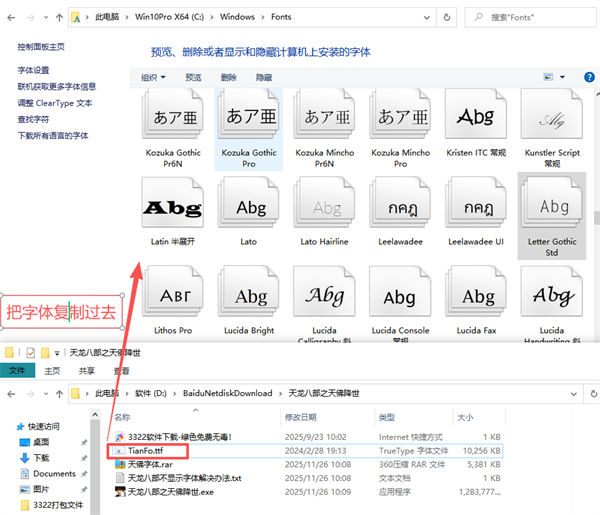Screen dimensions: 600x515
Task: Open 字体设置 link
Action: coord(33,70)
